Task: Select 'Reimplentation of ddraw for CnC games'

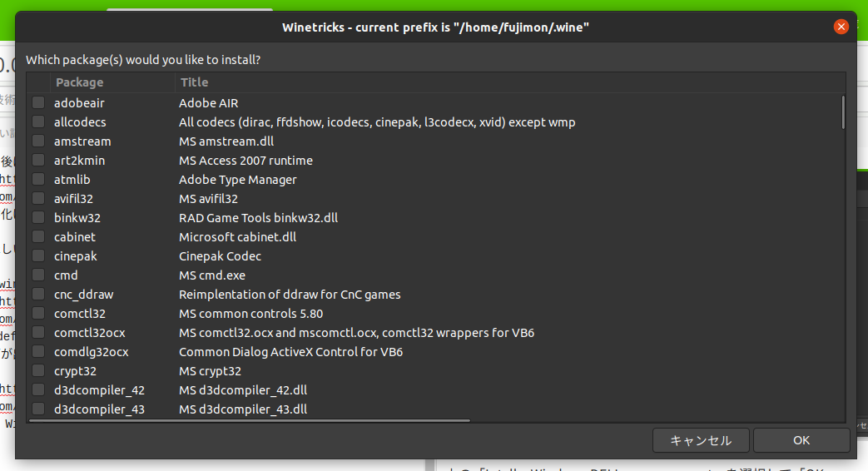Action: tap(290, 295)
